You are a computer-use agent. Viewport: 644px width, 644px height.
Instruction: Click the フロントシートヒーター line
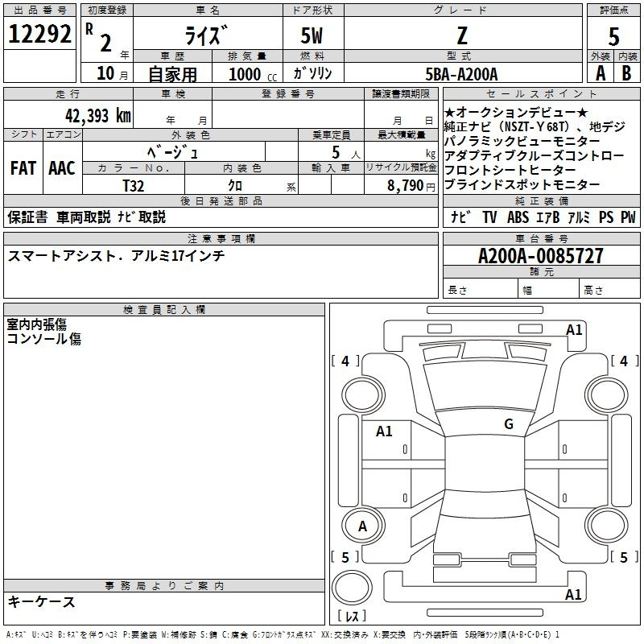(510, 170)
